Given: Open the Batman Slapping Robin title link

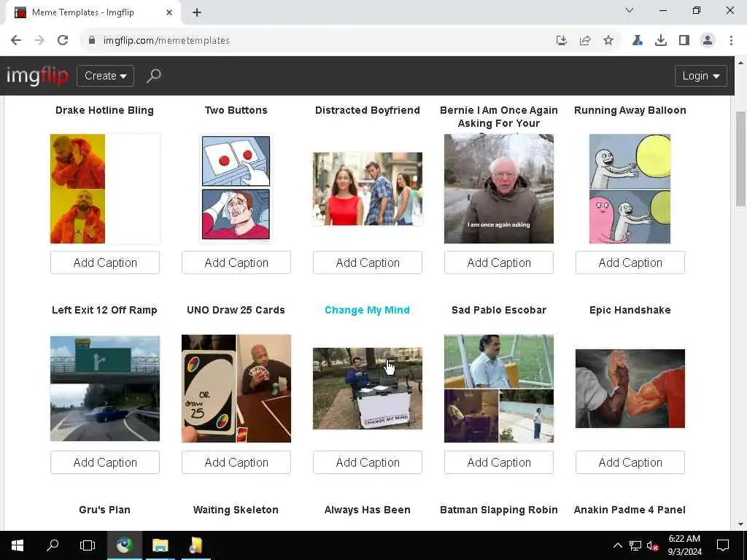Looking at the screenshot, I should 499,510.
